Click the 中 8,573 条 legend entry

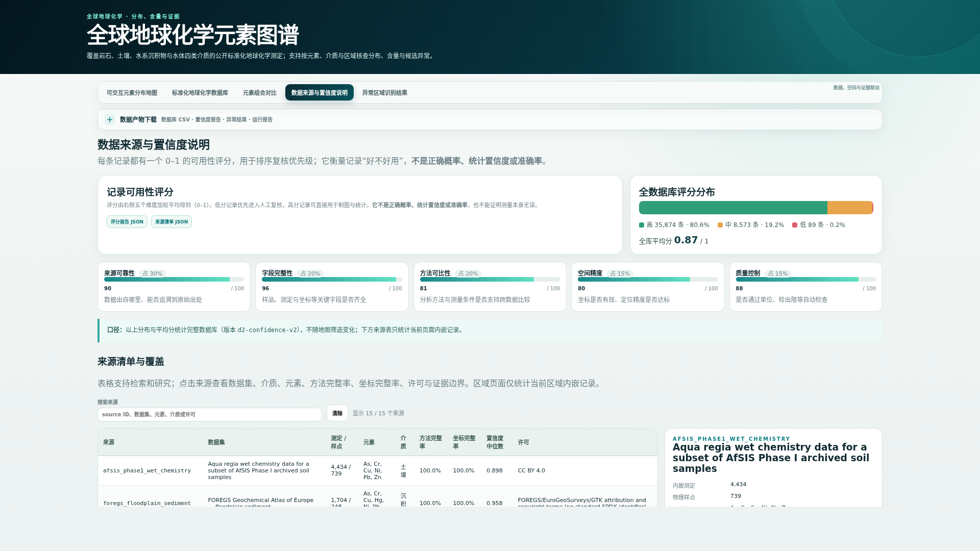point(751,225)
